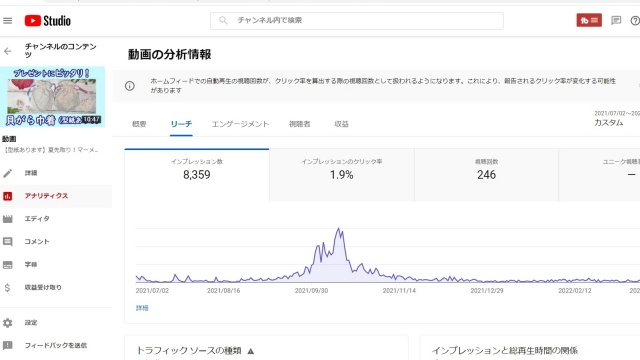Click the warning triangle beside トラフィック ソースの種類
Viewport: 640px width, 360px height.
click(x=251, y=351)
